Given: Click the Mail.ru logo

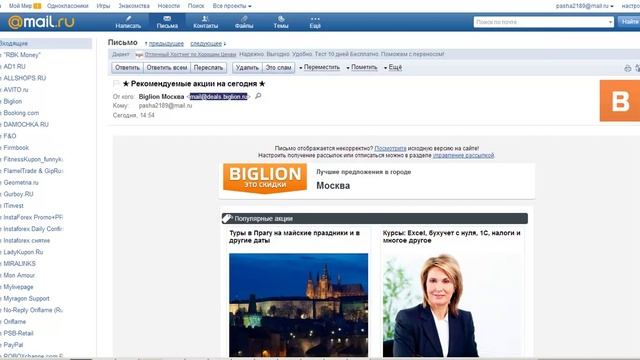Looking at the screenshot, I should pyautogui.click(x=41, y=22).
